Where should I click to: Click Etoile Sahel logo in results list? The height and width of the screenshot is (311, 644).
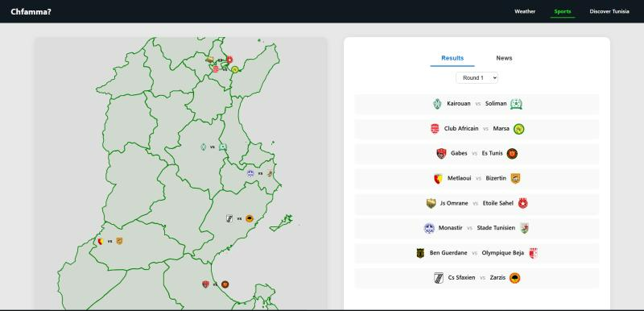pyautogui.click(x=522, y=203)
